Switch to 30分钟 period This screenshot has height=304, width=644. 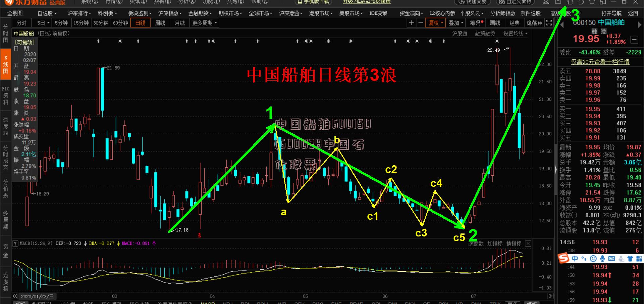(101, 23)
